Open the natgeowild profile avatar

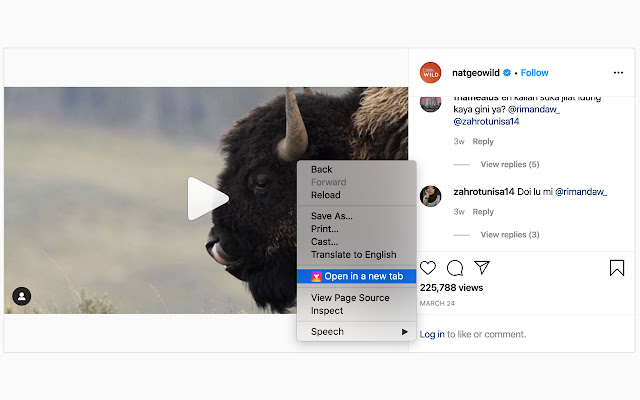(x=430, y=73)
